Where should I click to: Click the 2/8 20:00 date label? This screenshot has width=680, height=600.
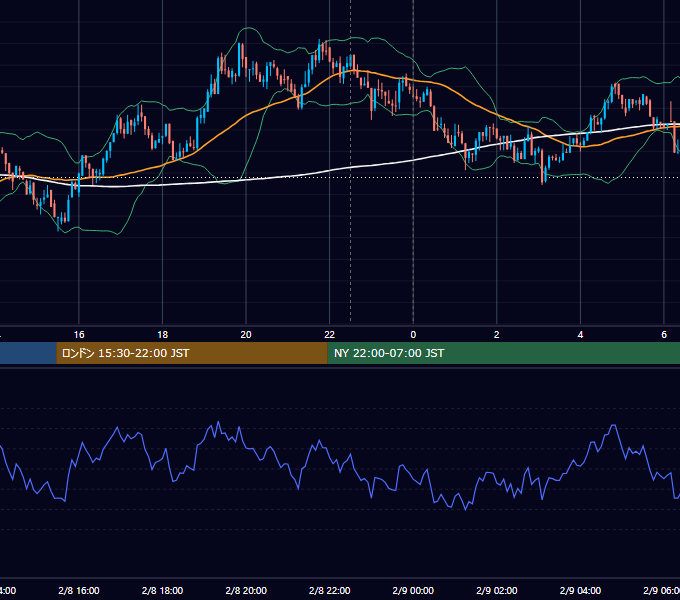pyautogui.click(x=246, y=590)
